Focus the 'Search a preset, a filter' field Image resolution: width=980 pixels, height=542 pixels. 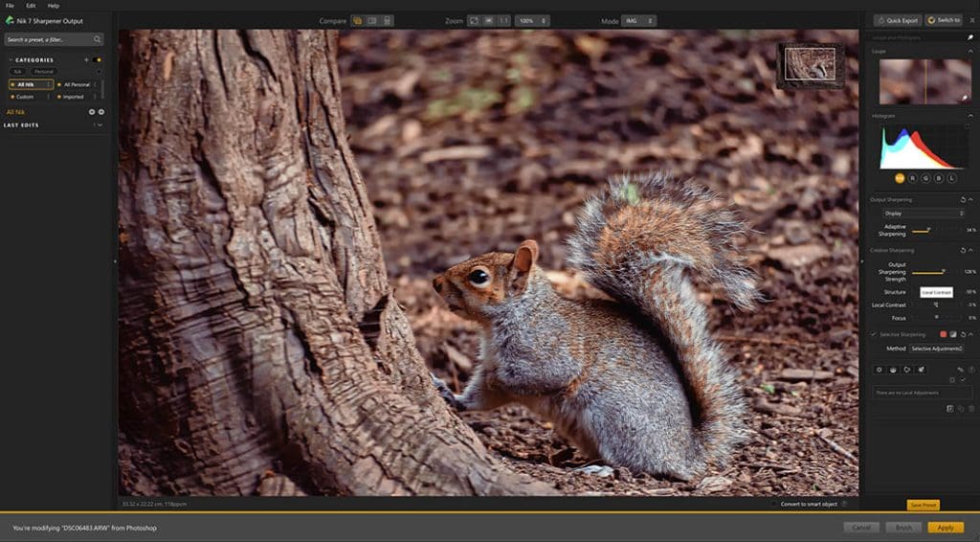click(54, 39)
